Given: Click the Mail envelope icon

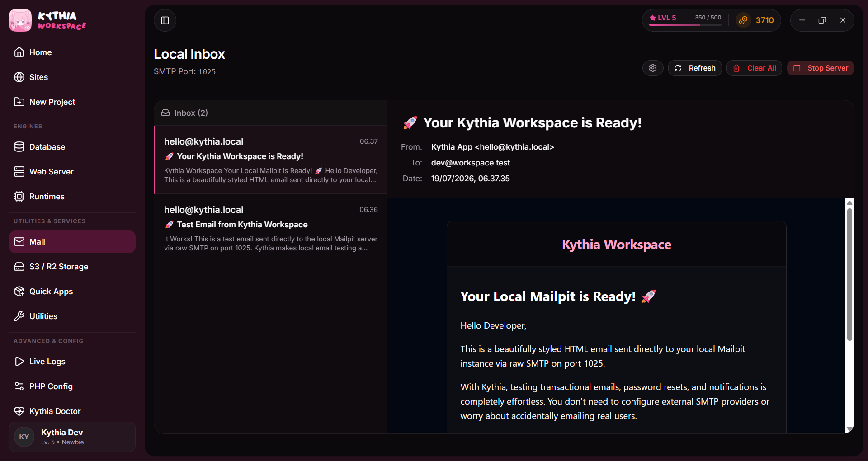Looking at the screenshot, I should pyautogui.click(x=19, y=241).
